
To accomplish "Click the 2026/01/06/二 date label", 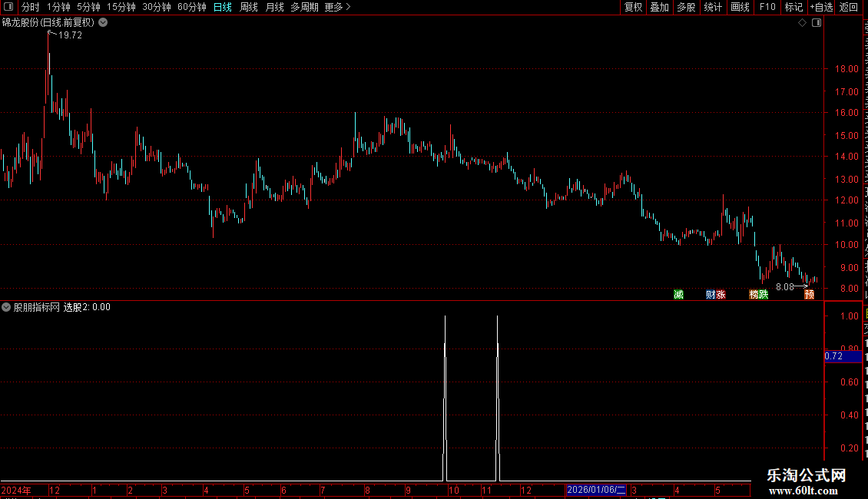I will (596, 490).
